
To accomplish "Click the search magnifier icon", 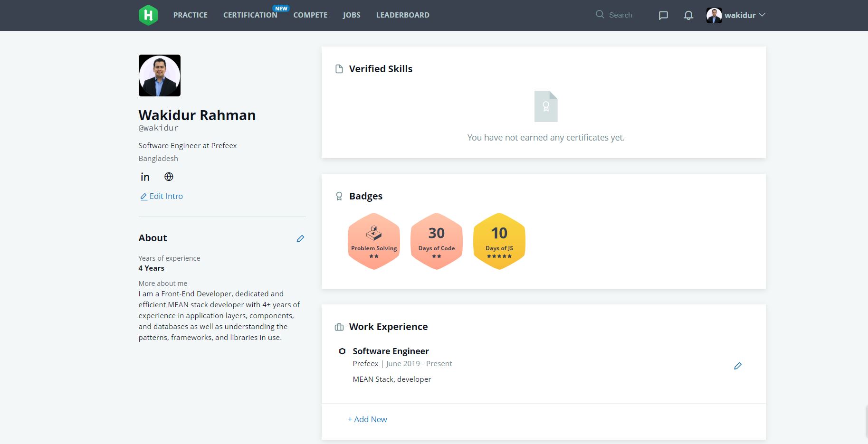I will point(600,14).
